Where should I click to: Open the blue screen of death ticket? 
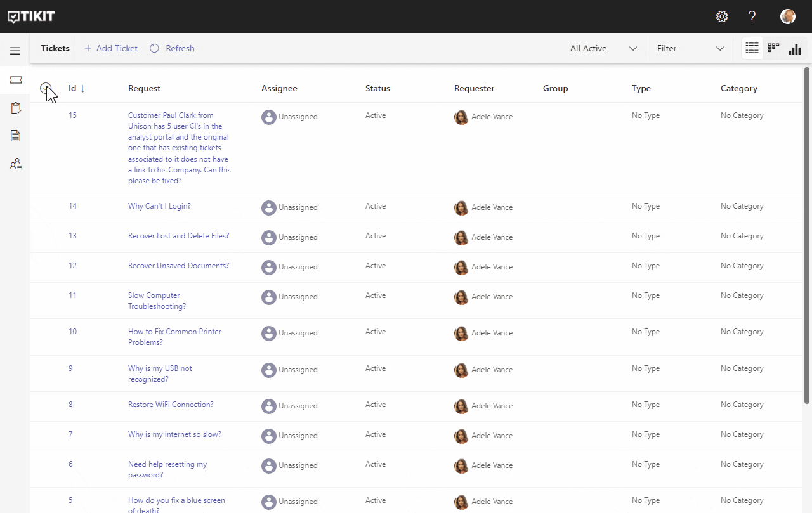point(176,505)
